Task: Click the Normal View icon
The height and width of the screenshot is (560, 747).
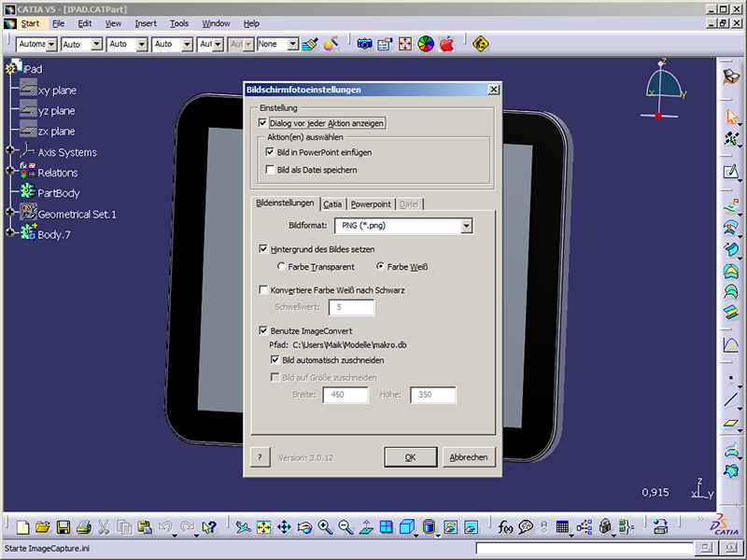Action: (x=366, y=526)
